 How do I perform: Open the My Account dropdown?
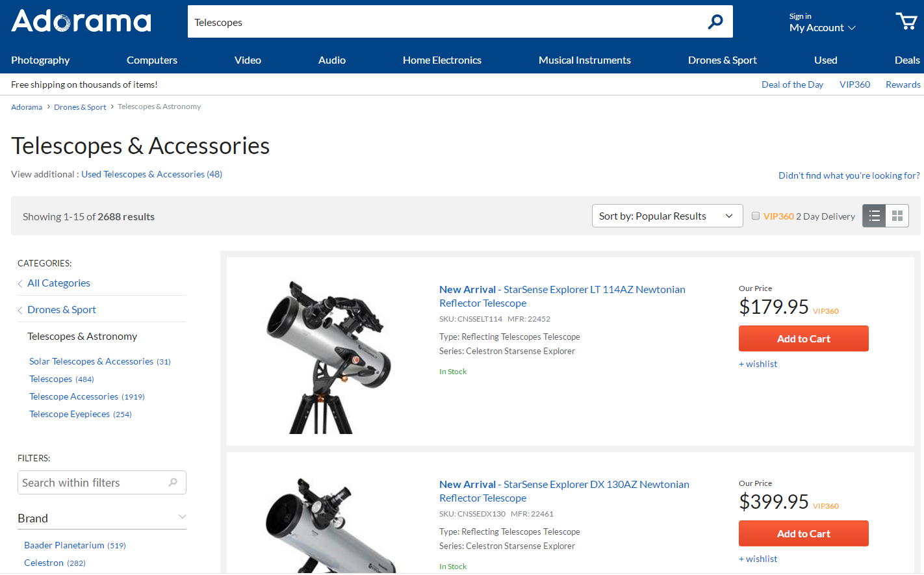coord(823,28)
